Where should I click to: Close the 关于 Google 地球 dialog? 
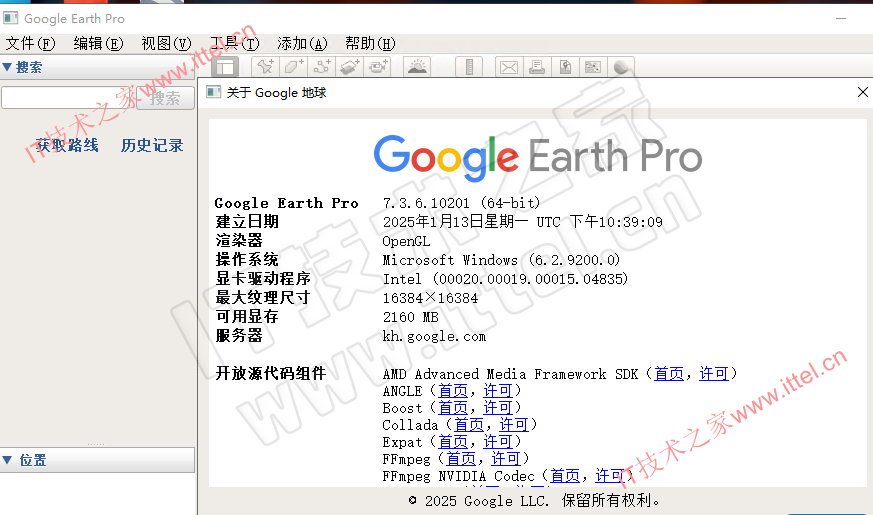point(862,92)
